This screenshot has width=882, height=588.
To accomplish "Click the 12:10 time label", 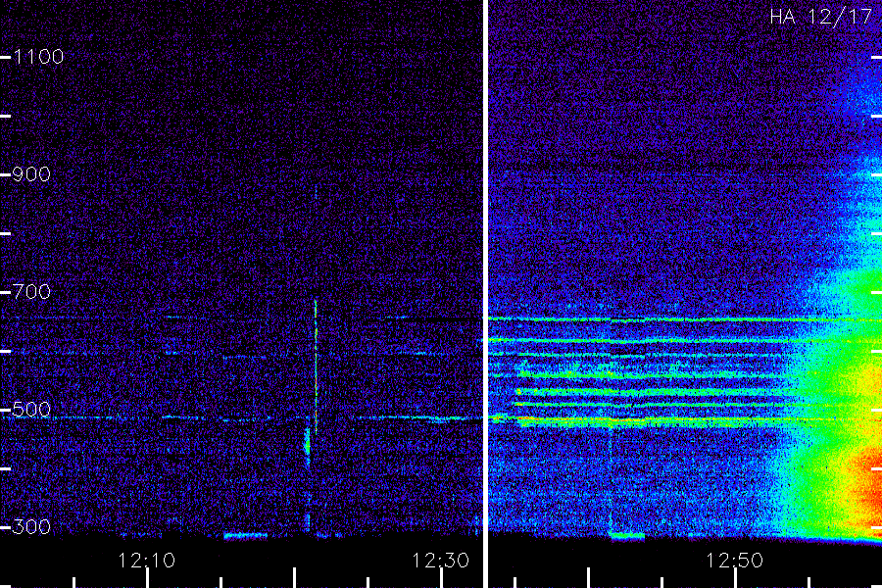I will point(147,561).
